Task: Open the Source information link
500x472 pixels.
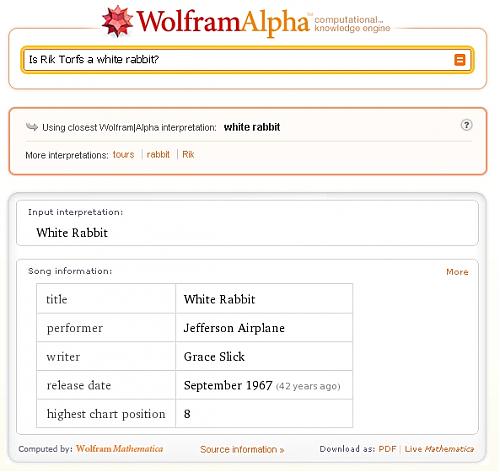Action: (242, 449)
